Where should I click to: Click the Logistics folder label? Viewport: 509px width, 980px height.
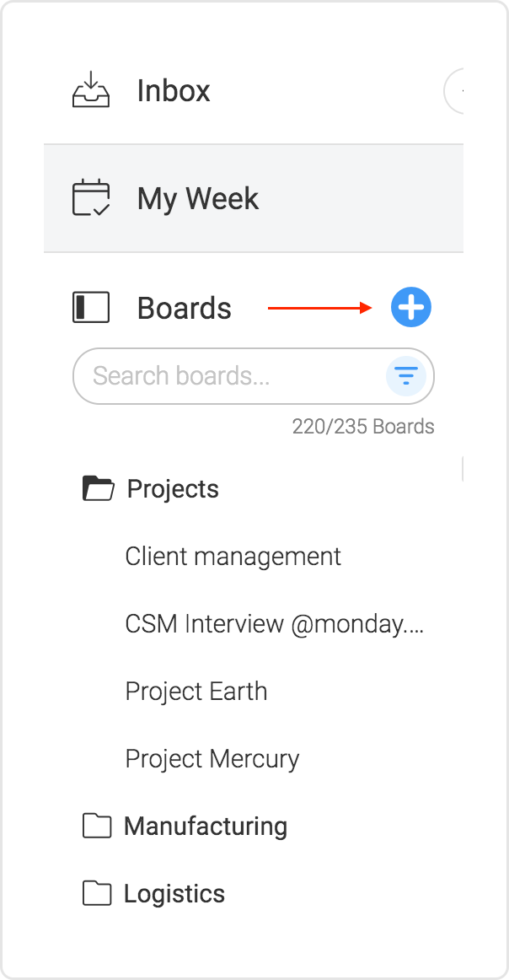[x=174, y=894]
